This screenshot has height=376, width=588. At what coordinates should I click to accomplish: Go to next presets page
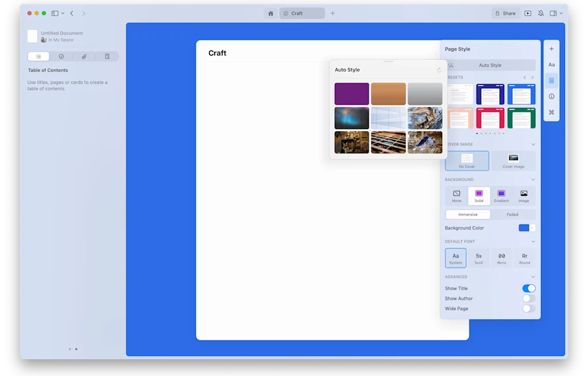pyautogui.click(x=532, y=77)
